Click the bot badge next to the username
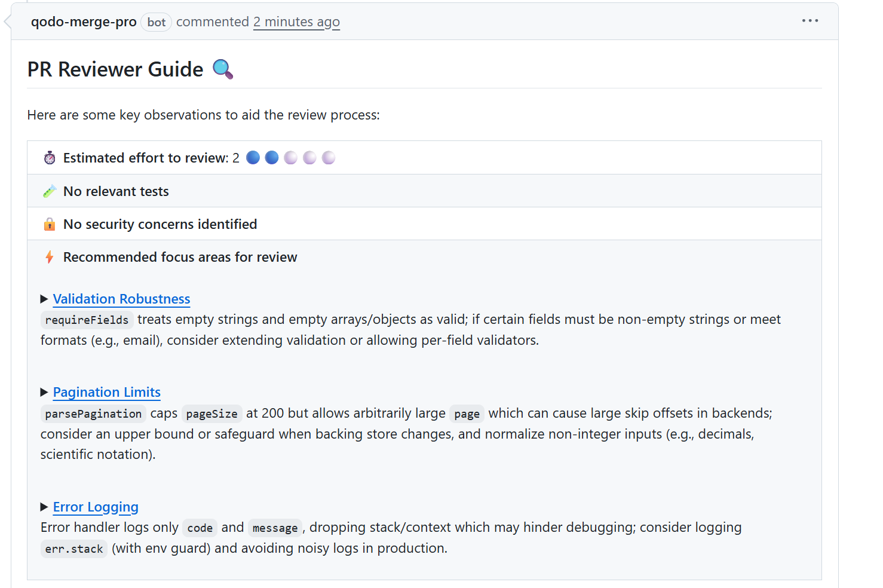Viewport: 883px width, 588px height. click(x=156, y=22)
